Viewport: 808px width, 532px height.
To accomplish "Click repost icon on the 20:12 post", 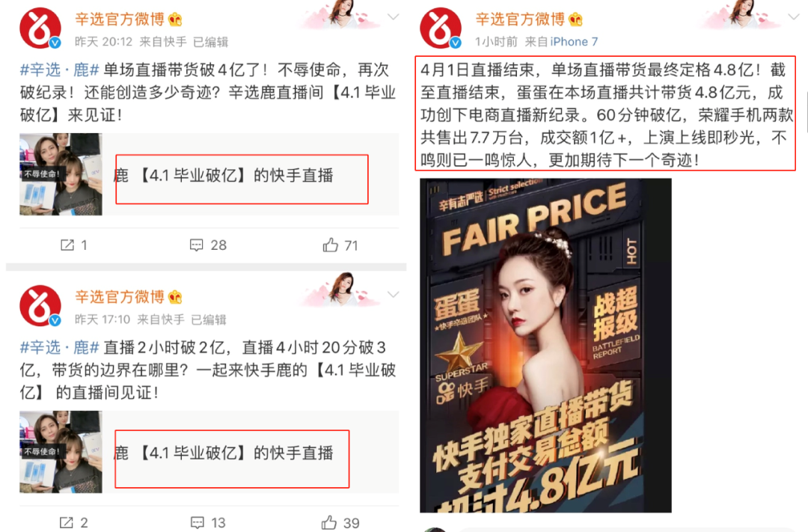I will click(x=67, y=245).
